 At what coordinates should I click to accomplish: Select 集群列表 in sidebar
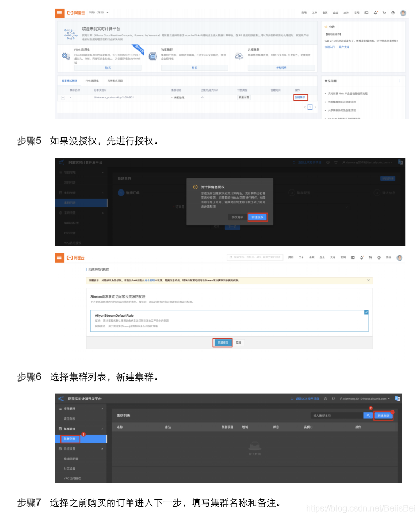point(81,439)
